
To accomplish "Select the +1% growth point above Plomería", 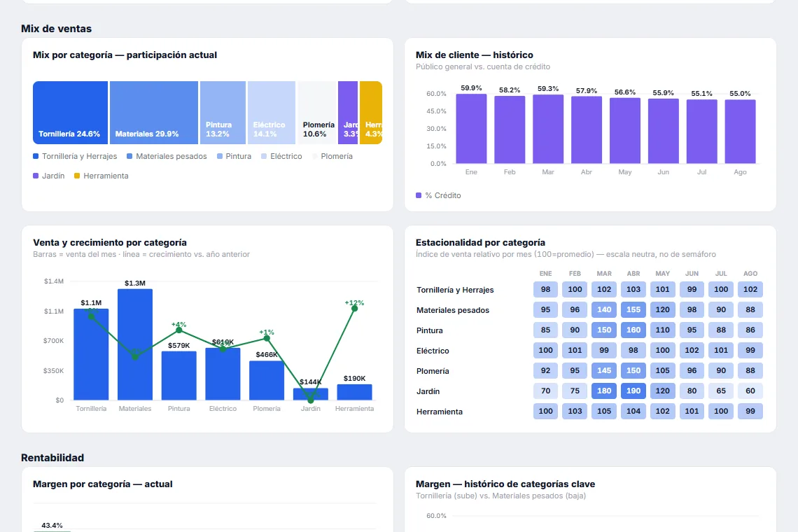I will point(267,338).
